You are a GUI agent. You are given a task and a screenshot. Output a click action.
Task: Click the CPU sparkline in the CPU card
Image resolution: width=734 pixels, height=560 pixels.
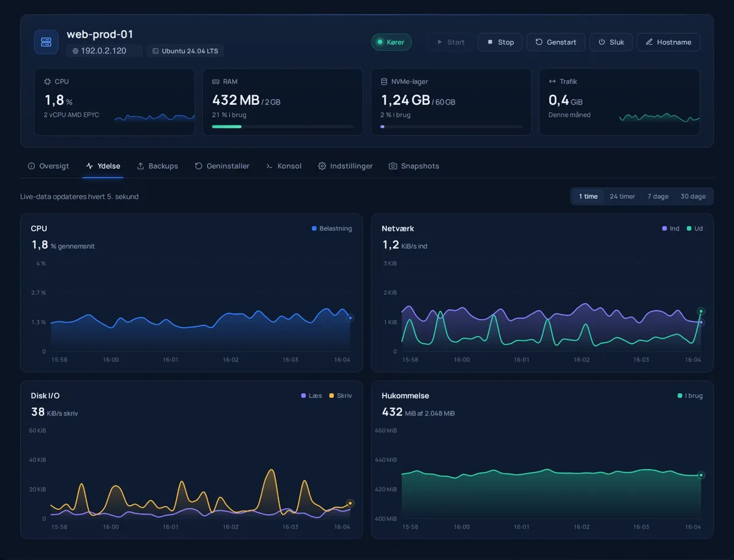pyautogui.click(x=155, y=117)
